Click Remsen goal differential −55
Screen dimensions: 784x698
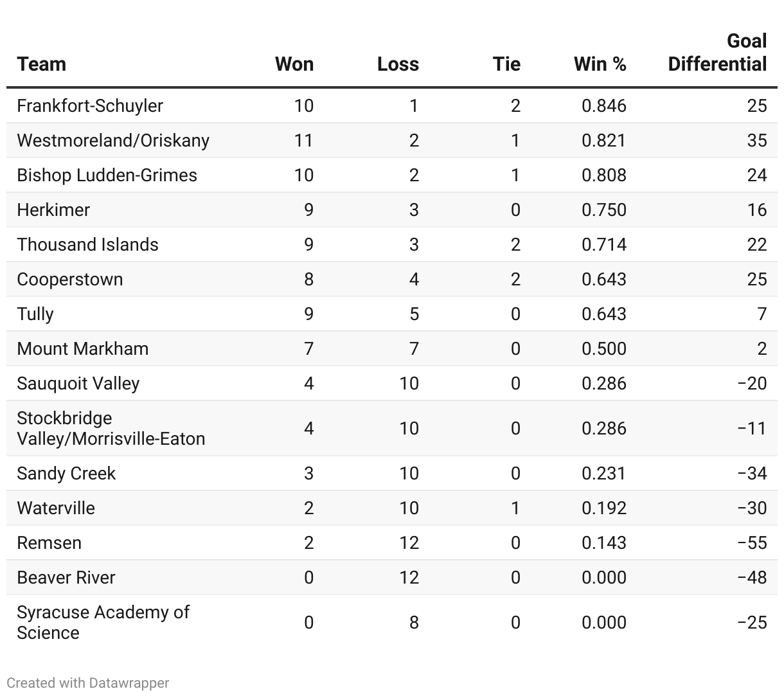coord(752,543)
